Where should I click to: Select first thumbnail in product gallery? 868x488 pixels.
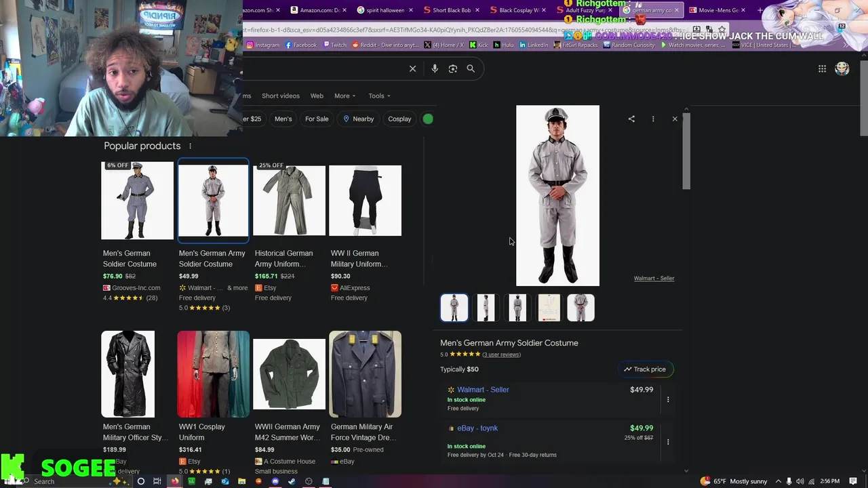click(x=454, y=308)
